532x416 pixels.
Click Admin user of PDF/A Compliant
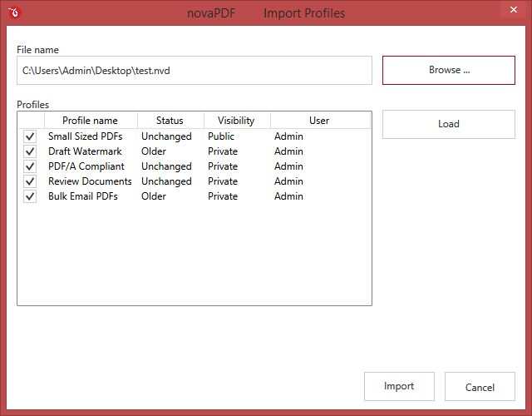tap(288, 166)
